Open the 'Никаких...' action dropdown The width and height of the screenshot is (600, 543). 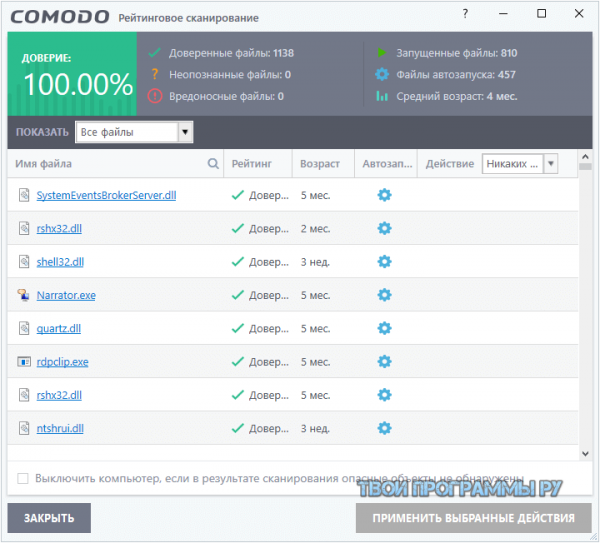(x=520, y=164)
